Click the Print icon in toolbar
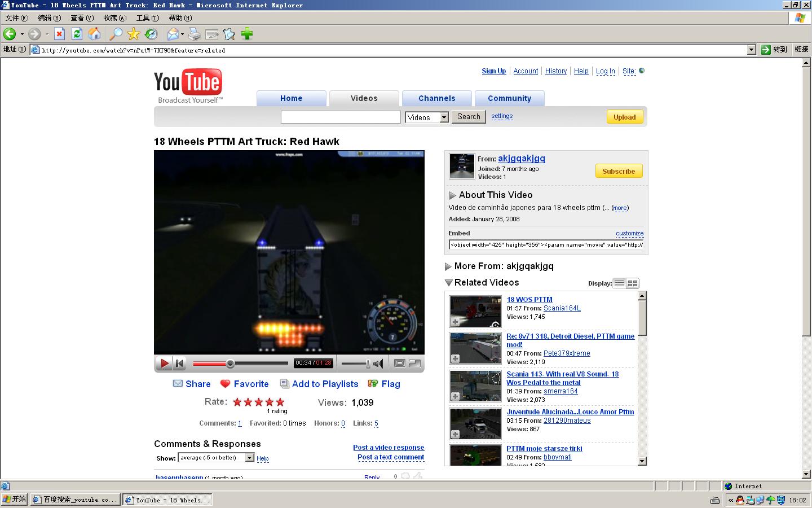Image resolution: width=812 pixels, height=508 pixels. click(194, 34)
